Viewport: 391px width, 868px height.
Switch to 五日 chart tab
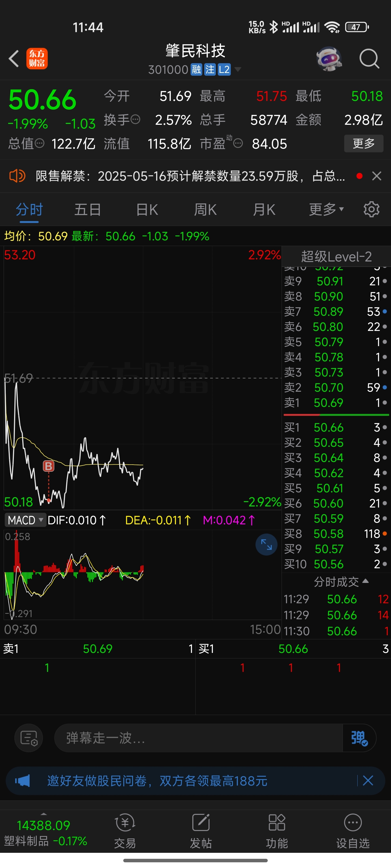coord(88,210)
